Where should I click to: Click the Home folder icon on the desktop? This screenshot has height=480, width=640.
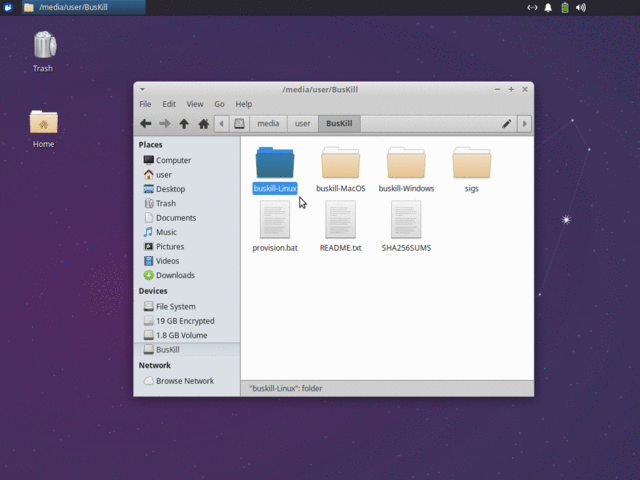44,129
